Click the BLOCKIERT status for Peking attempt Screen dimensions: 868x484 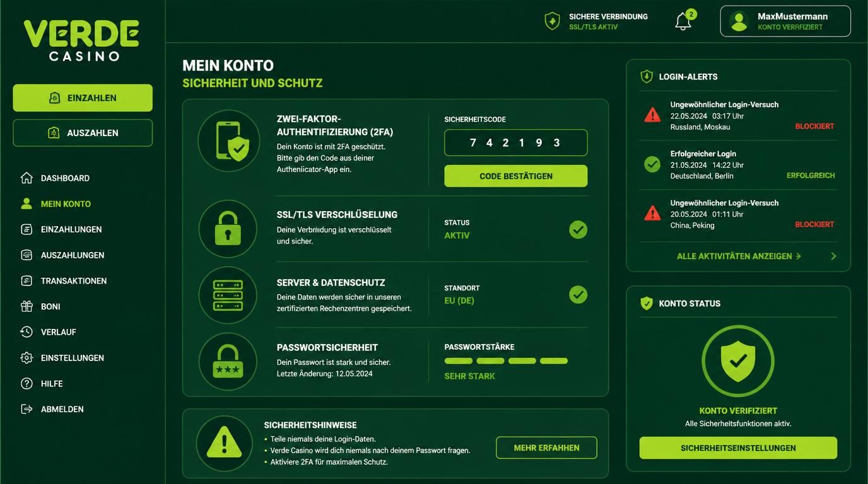(x=814, y=225)
